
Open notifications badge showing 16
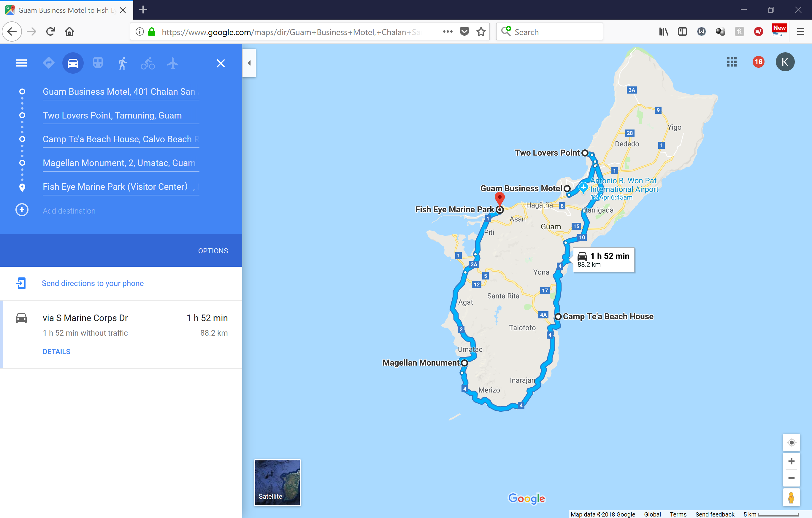[758, 62]
